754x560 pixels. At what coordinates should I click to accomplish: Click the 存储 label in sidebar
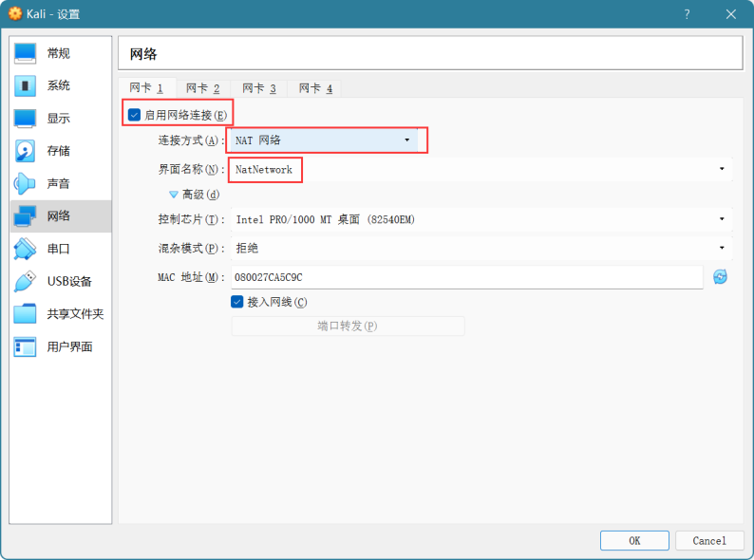pos(59,151)
